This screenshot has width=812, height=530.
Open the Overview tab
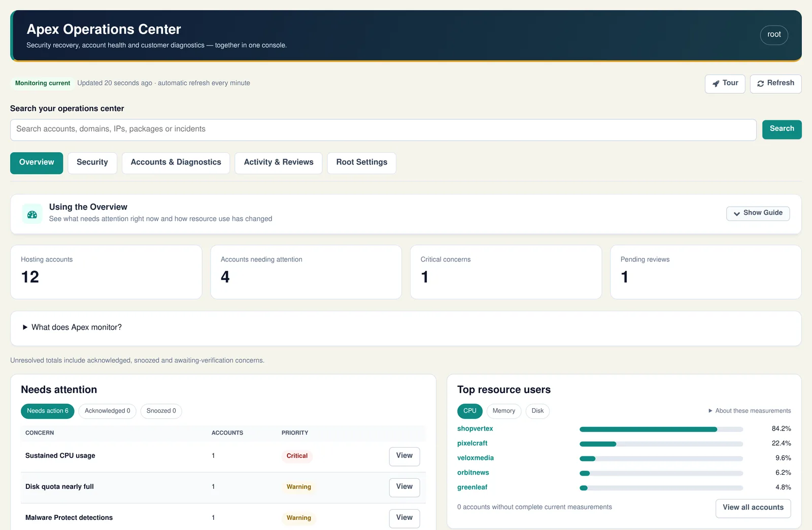(37, 163)
